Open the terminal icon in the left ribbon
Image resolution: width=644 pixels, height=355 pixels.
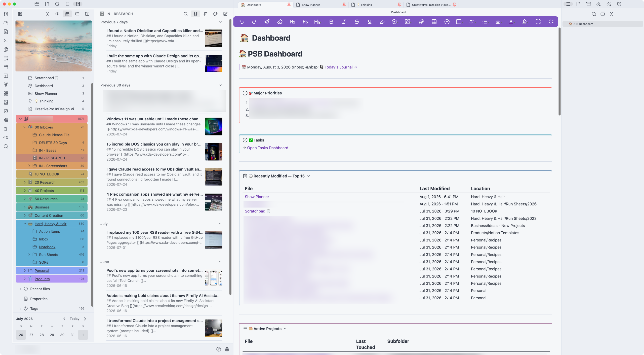(x=6, y=41)
